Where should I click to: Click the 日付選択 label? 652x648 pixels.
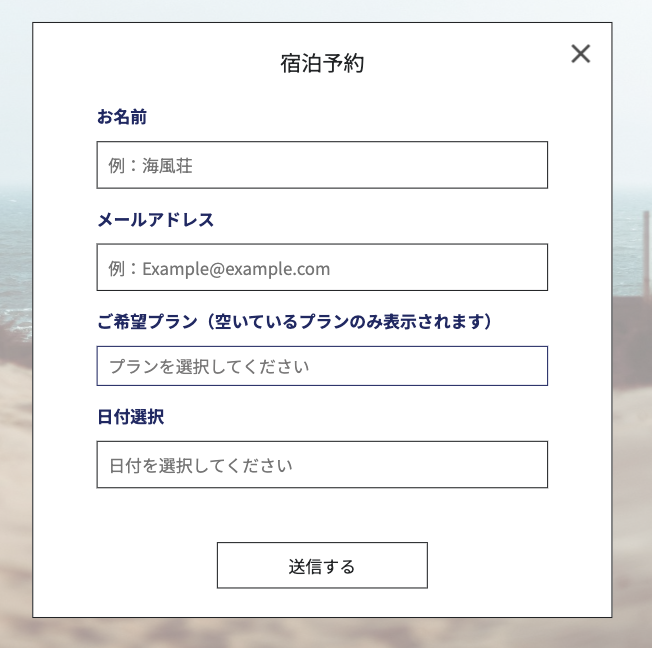point(130,417)
